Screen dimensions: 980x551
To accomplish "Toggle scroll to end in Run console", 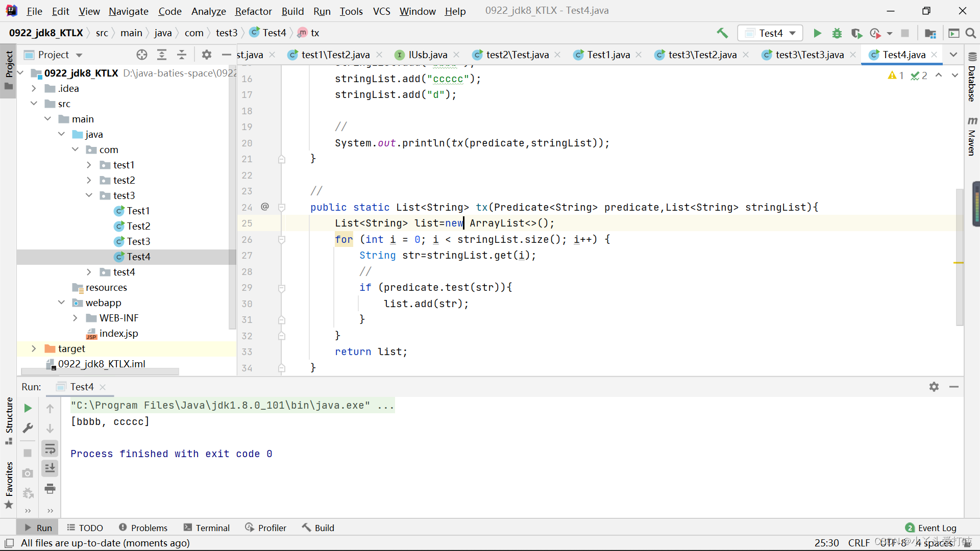I will point(50,468).
